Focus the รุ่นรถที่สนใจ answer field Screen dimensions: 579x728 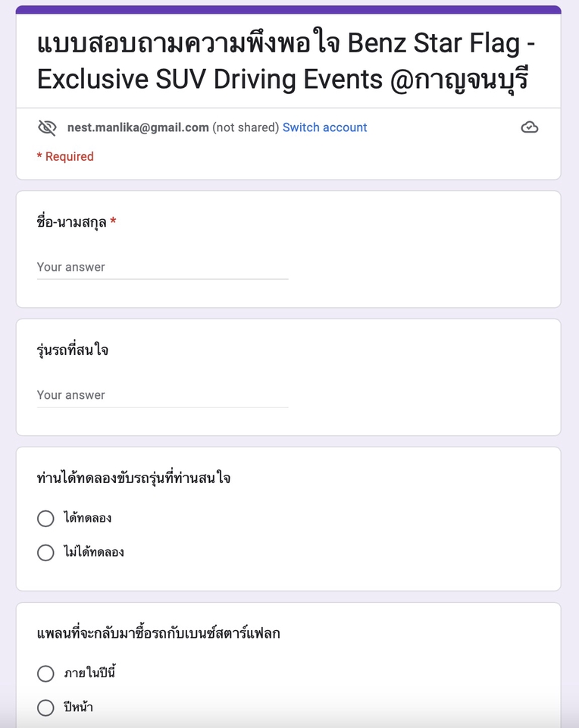tap(162, 396)
